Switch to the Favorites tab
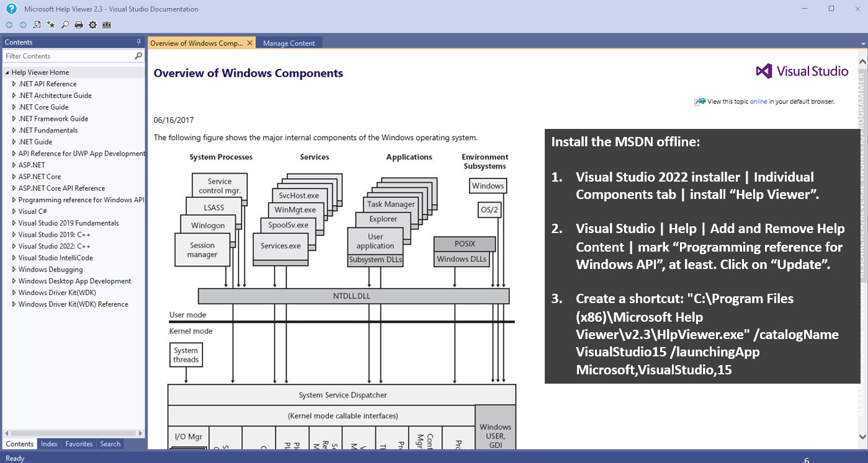 click(x=79, y=444)
